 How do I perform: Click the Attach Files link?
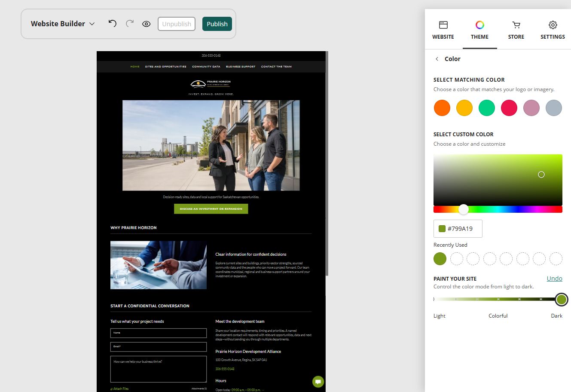click(120, 389)
